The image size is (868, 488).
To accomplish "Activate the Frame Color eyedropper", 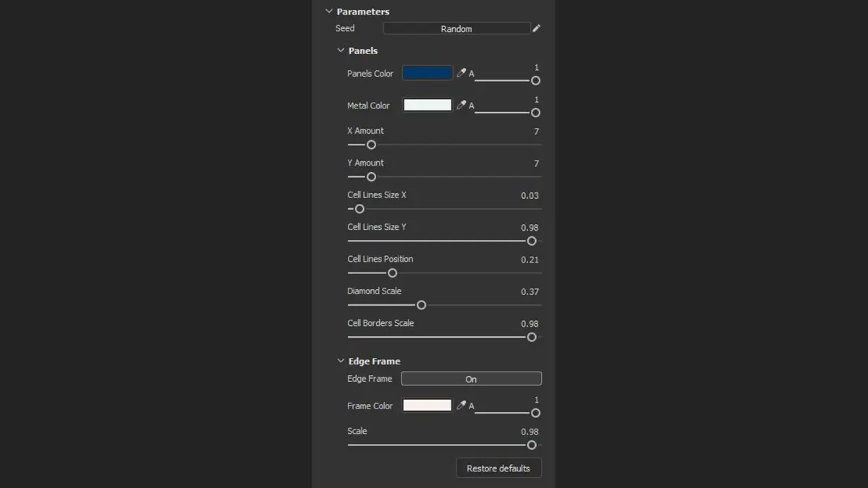I will pos(461,406).
